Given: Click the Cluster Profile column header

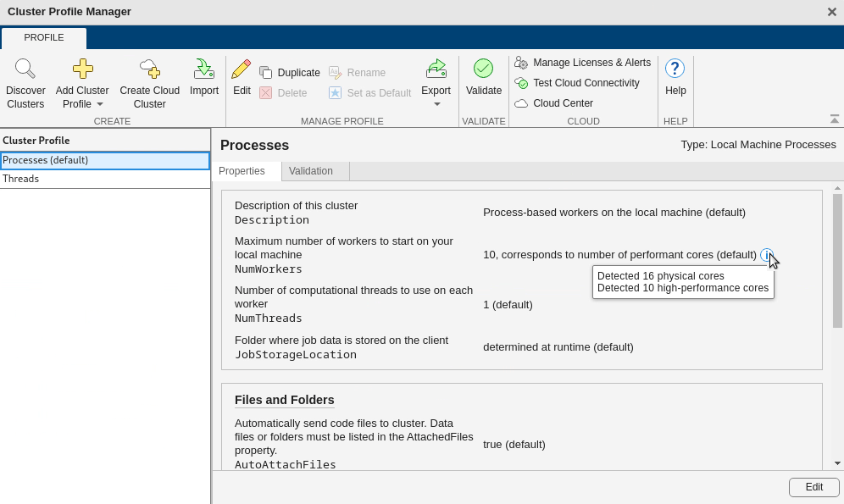Looking at the screenshot, I should (x=105, y=141).
